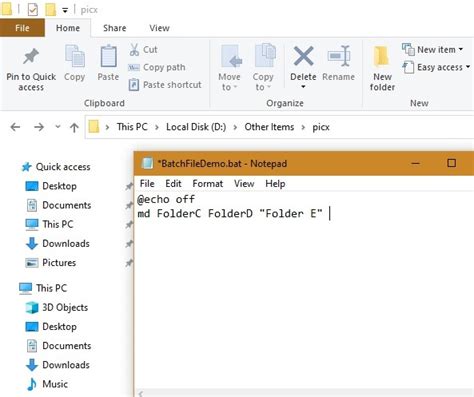The image size is (474, 397).
Task: Open Notepad Edit menu
Action: [173, 184]
